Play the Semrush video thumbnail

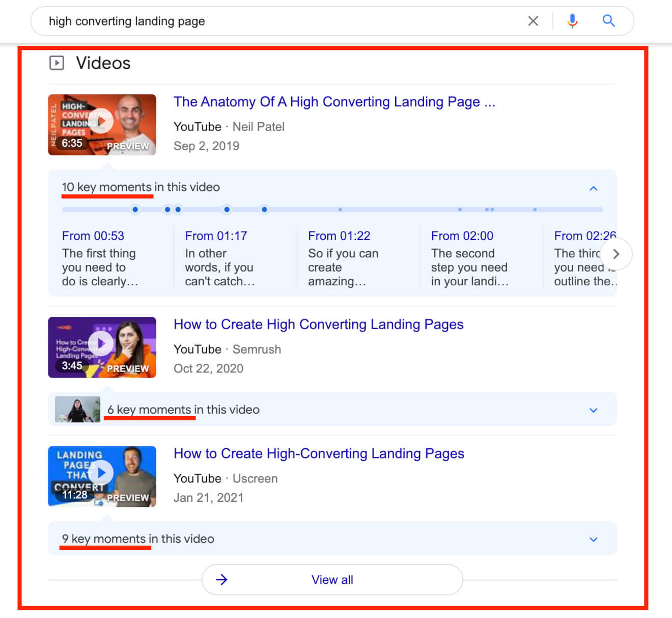coord(102,347)
